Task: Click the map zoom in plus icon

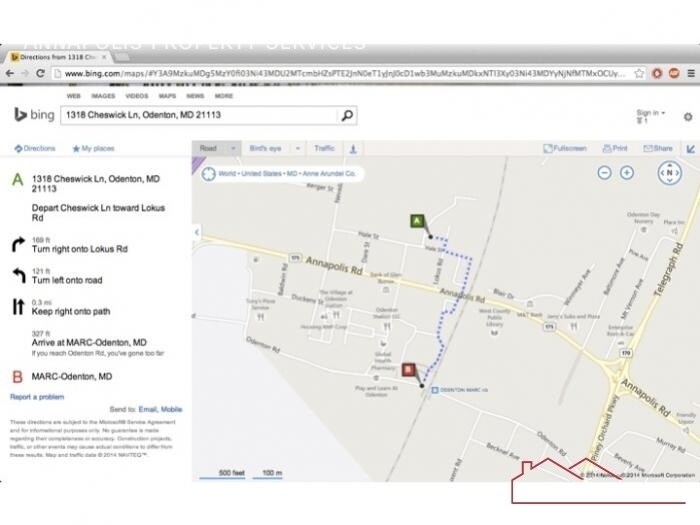Action: click(x=627, y=173)
